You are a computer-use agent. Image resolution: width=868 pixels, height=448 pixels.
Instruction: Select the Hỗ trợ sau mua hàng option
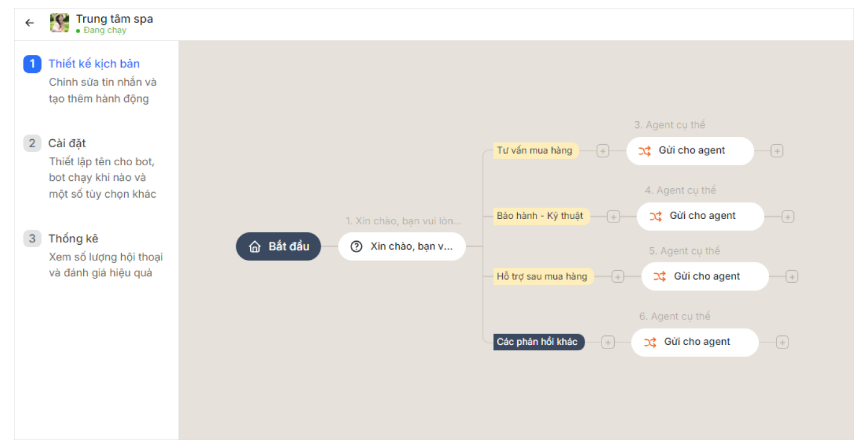[x=542, y=277]
